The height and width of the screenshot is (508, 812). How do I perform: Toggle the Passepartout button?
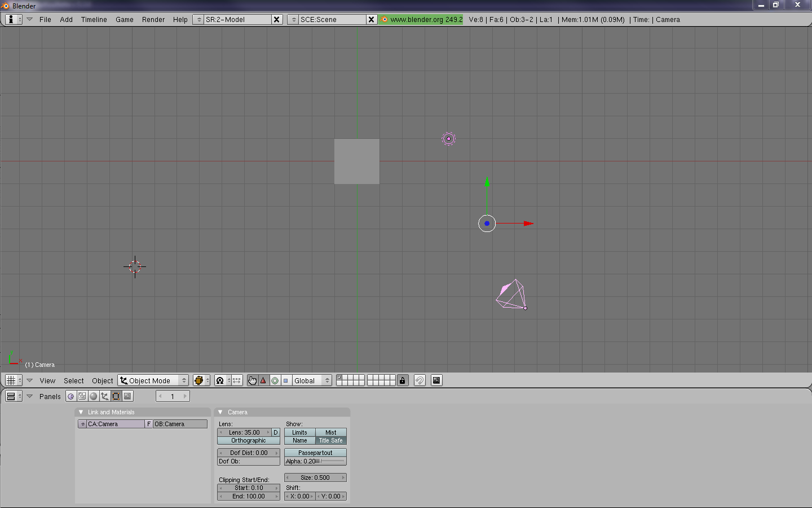tap(315, 453)
